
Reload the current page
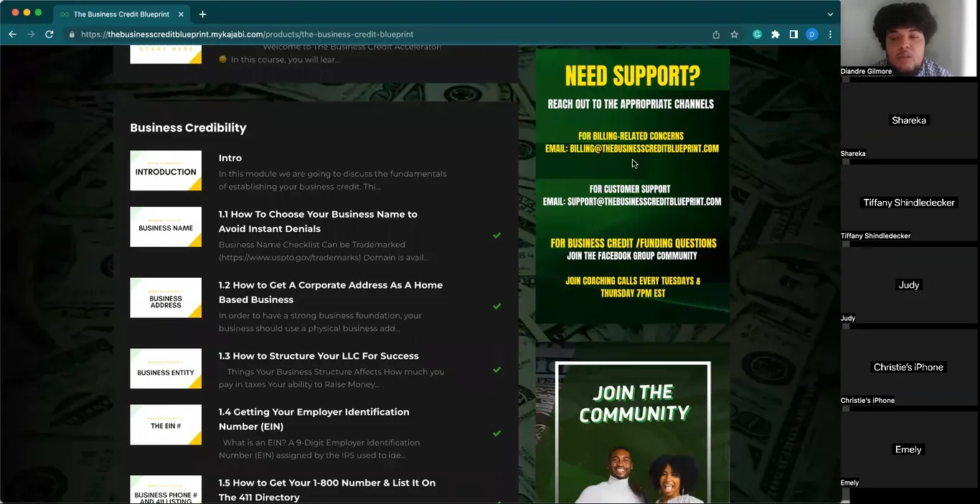pyautogui.click(x=49, y=34)
